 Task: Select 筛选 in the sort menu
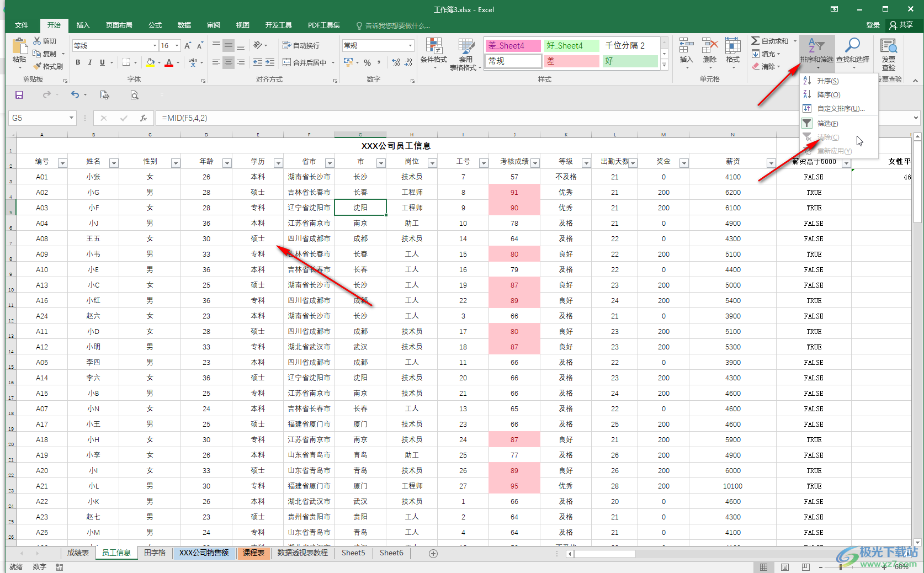click(838, 123)
